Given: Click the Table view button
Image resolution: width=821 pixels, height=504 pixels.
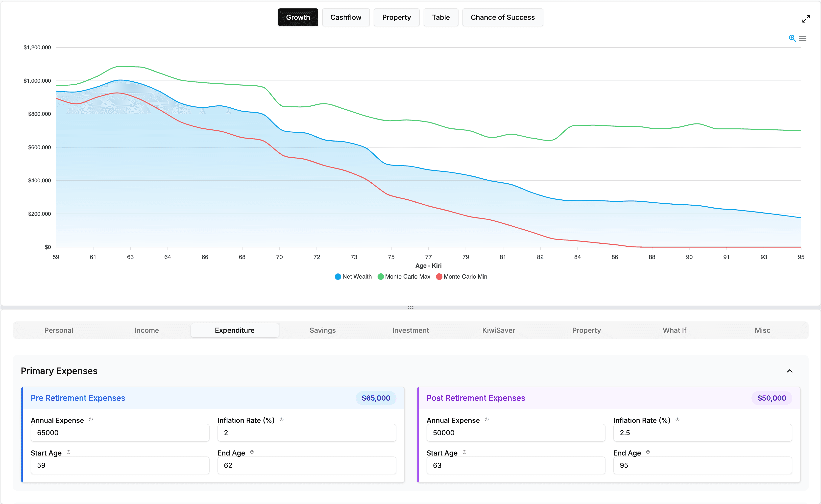Looking at the screenshot, I should click(441, 17).
